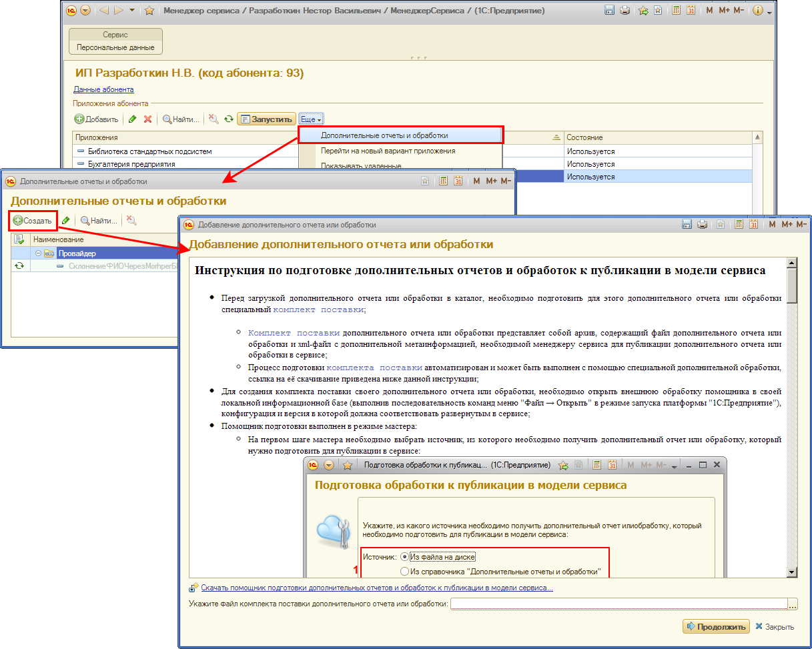
Task: Go forward with right arrow in main window
Action: tap(119, 11)
